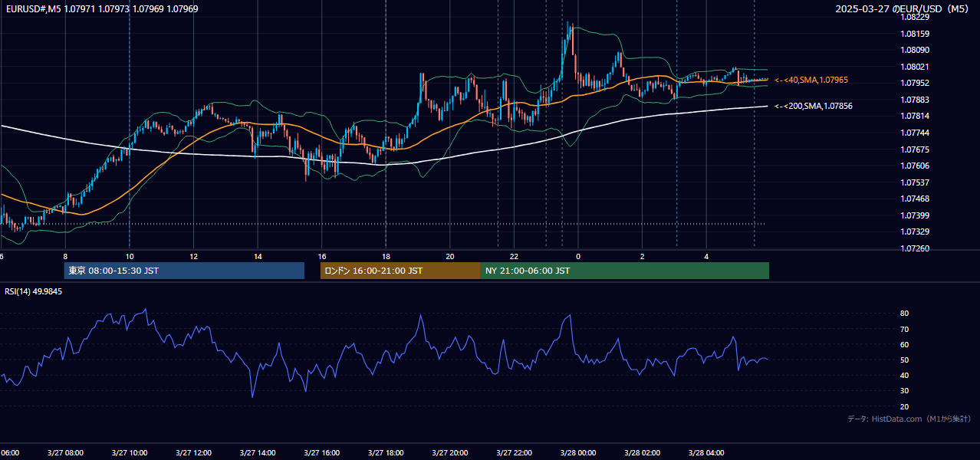Viewport: 980px width, 460px height.
Task: Click the RSI scale value 30
Action: click(x=905, y=391)
